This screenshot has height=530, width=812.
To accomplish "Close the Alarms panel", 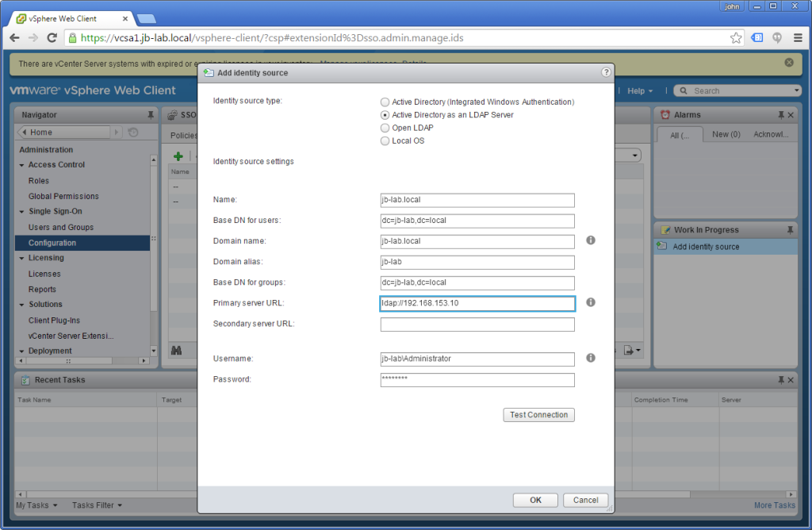I will tap(791, 115).
